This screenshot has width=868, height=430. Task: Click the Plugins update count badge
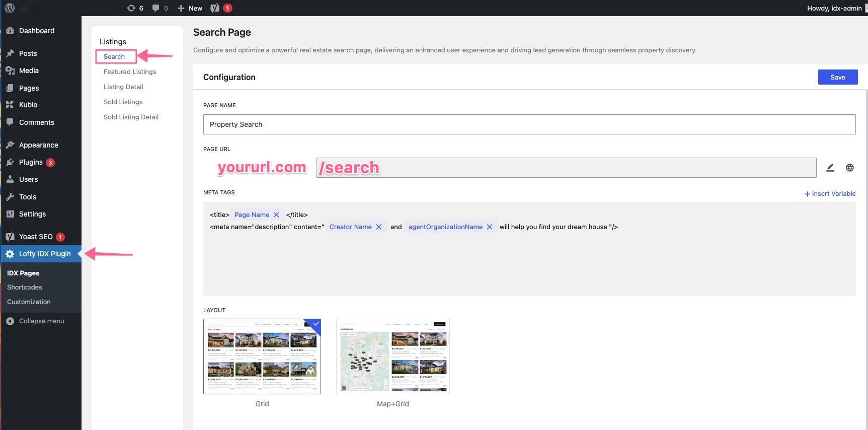(50, 162)
